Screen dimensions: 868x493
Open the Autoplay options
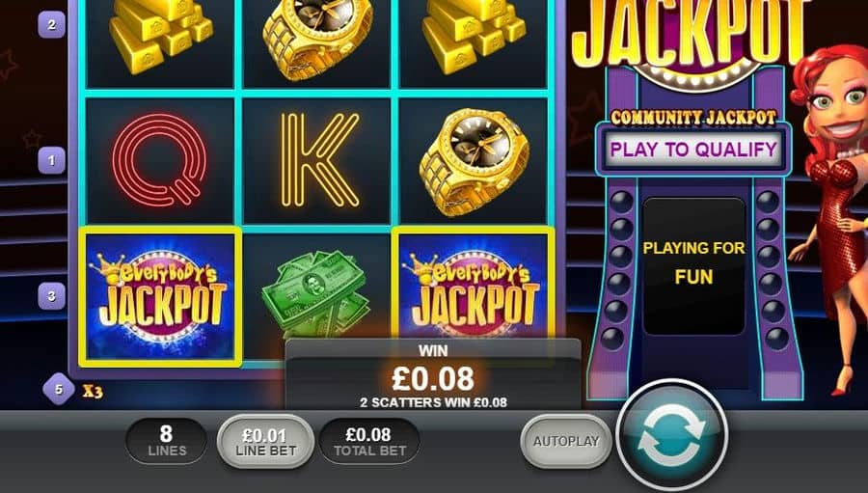[566, 441]
